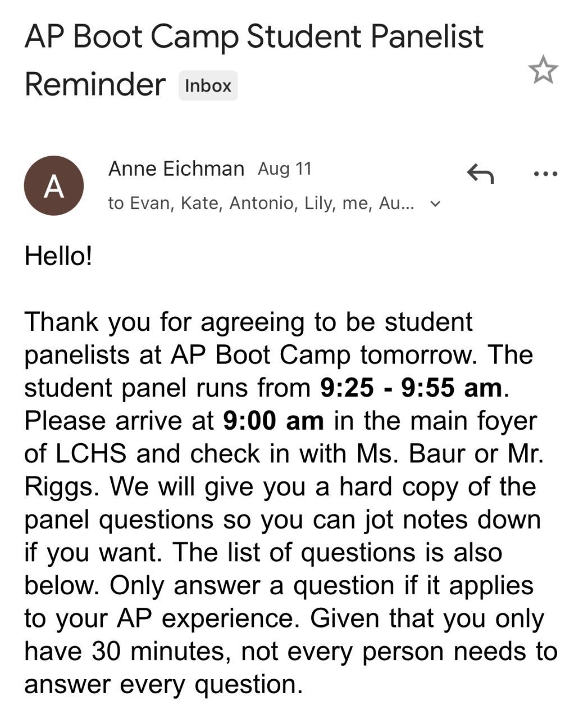Tap the final line answer every question

click(163, 684)
